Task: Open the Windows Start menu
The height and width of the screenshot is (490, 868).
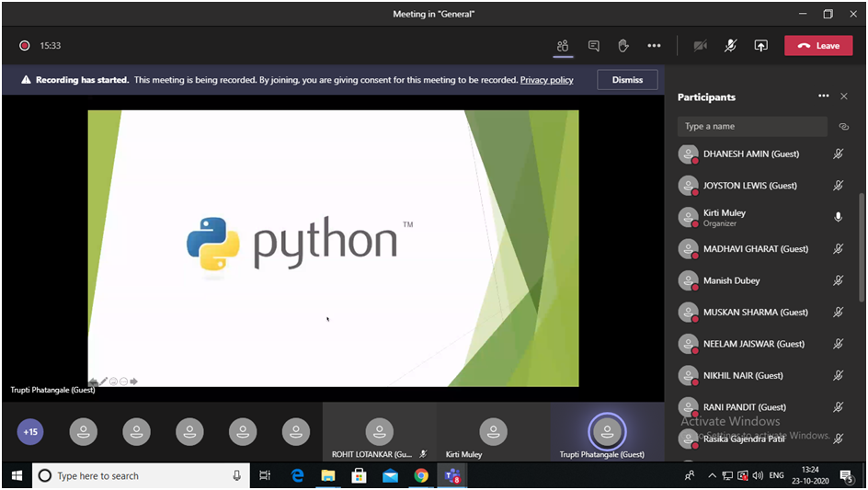Action: [x=17, y=475]
